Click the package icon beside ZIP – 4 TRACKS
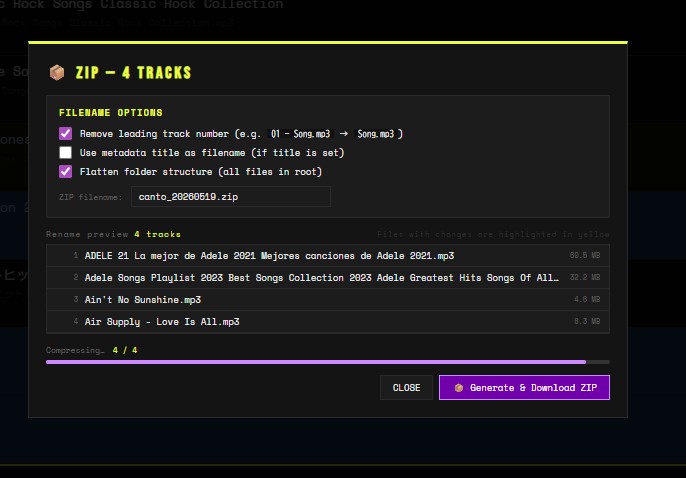Viewport: 686px width, 478px height. point(57,73)
